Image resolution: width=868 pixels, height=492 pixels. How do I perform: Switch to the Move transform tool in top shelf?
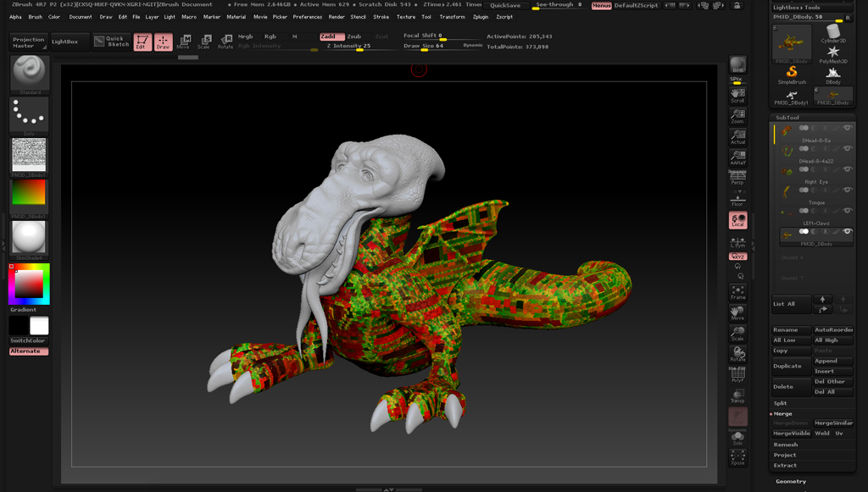tap(184, 42)
